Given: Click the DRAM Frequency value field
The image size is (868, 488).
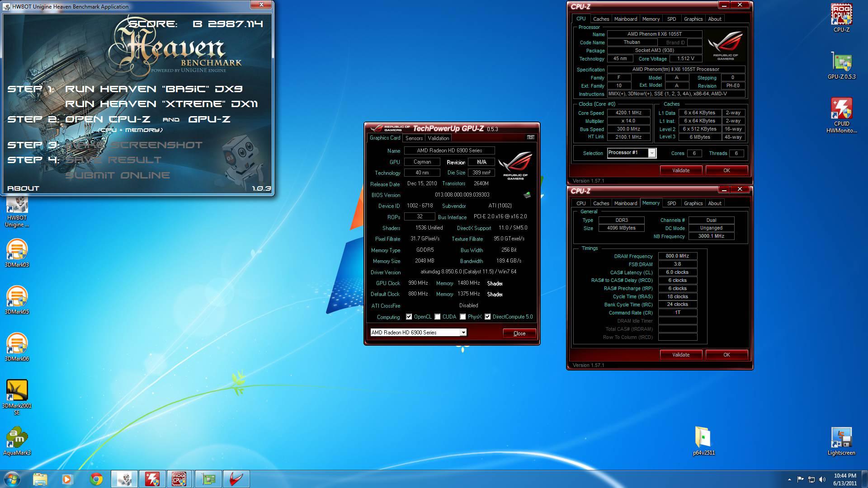Looking at the screenshot, I should 677,256.
